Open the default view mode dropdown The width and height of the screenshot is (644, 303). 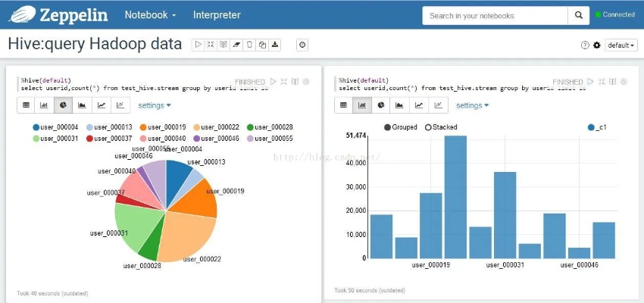pos(621,45)
